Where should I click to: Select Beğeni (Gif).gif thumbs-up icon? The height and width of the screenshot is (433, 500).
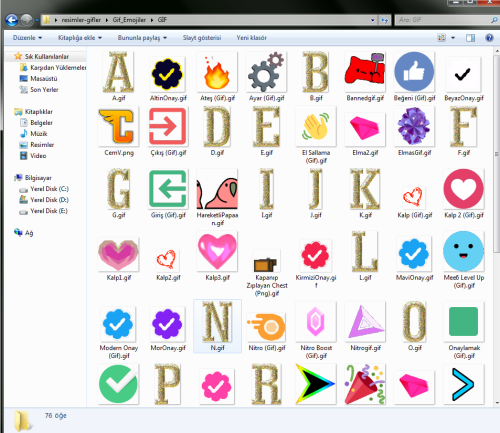click(x=414, y=72)
